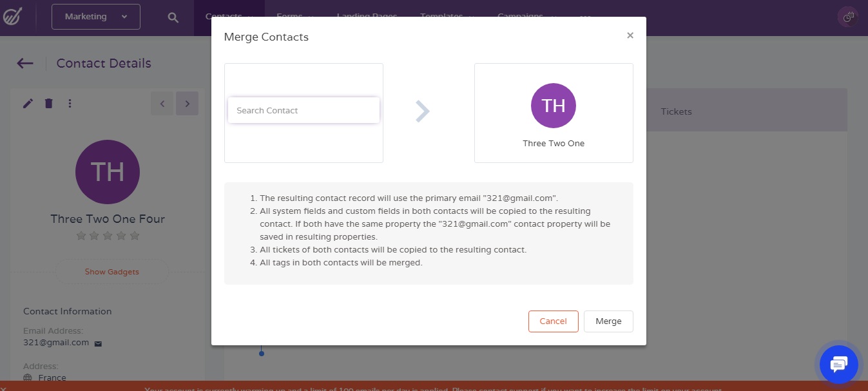Viewport: 868px width, 391px height.
Task: Click the search magnifier icon
Action: [x=173, y=17]
